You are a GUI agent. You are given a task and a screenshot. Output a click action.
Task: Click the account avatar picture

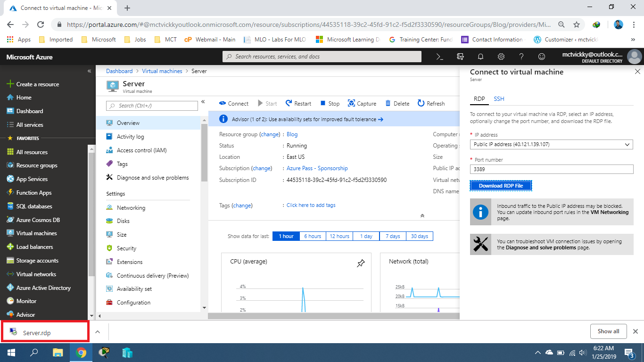pyautogui.click(x=634, y=57)
